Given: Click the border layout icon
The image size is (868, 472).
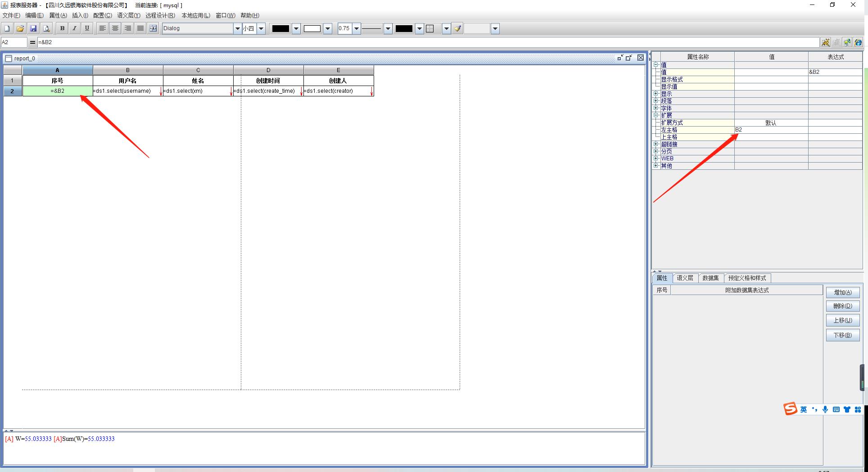Looking at the screenshot, I should point(430,28).
